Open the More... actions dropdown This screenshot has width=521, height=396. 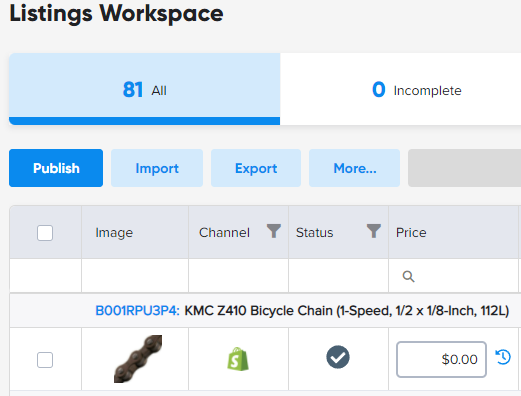click(x=354, y=168)
